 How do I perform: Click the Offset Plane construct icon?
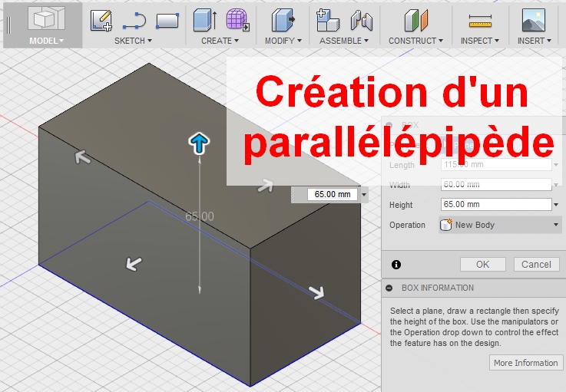(415, 20)
